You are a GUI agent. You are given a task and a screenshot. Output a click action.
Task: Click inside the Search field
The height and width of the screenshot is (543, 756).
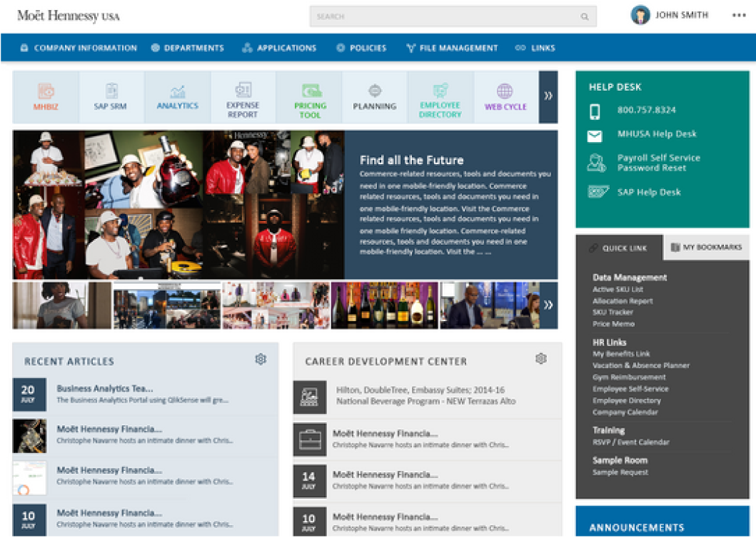tap(453, 16)
